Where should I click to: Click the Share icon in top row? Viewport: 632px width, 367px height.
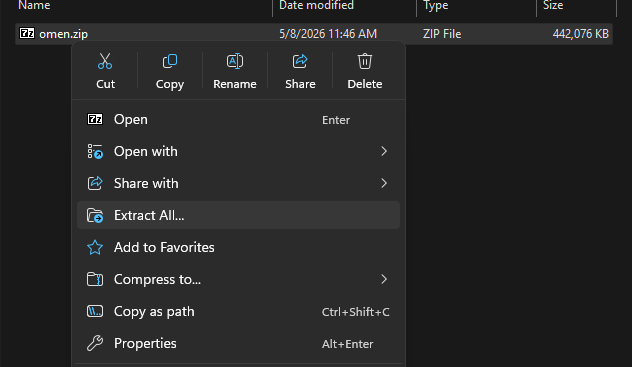tap(300, 61)
